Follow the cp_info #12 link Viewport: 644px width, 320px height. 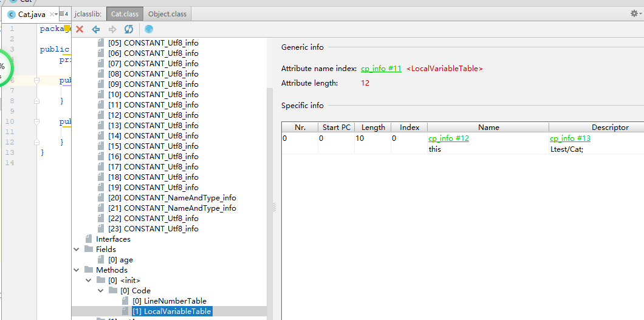tap(448, 138)
